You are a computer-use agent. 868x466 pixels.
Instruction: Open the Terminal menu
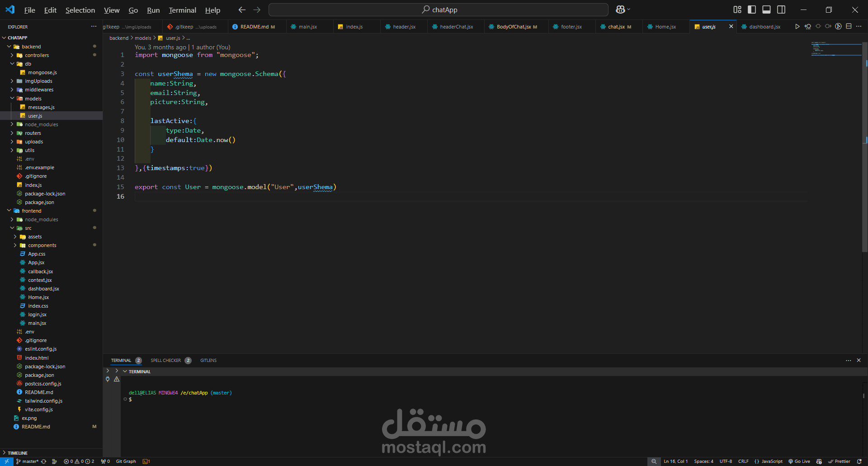pos(182,10)
